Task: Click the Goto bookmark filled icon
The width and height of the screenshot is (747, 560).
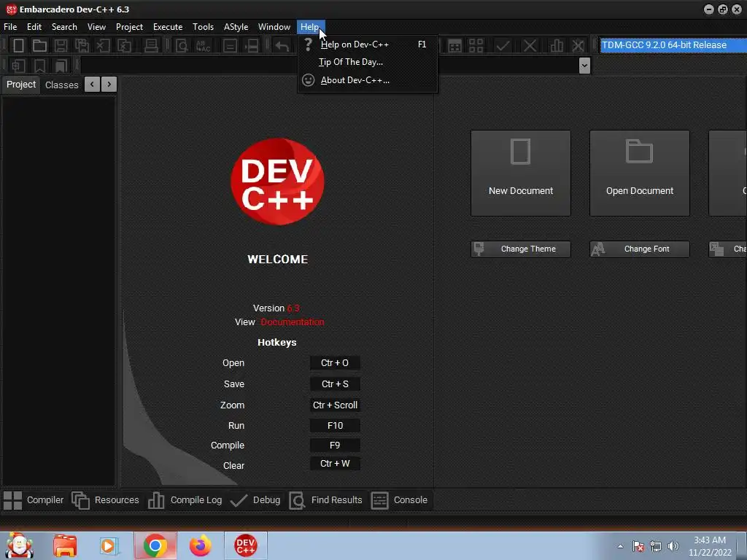Action: click(61, 66)
